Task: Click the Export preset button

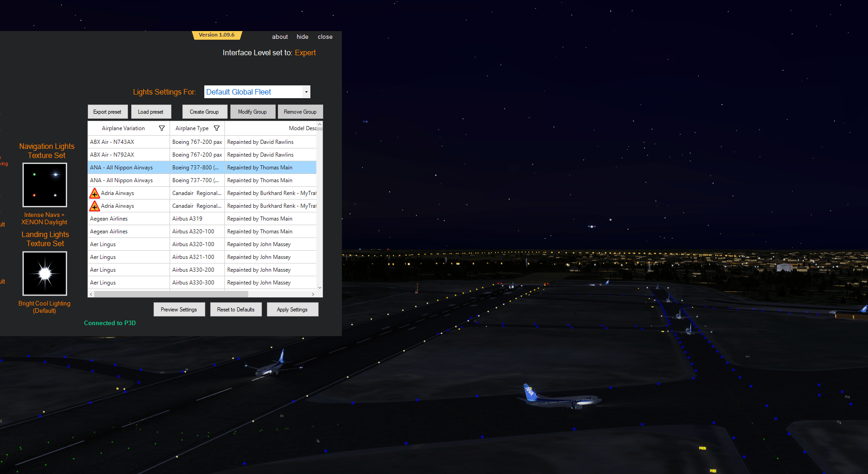Action: pos(107,112)
